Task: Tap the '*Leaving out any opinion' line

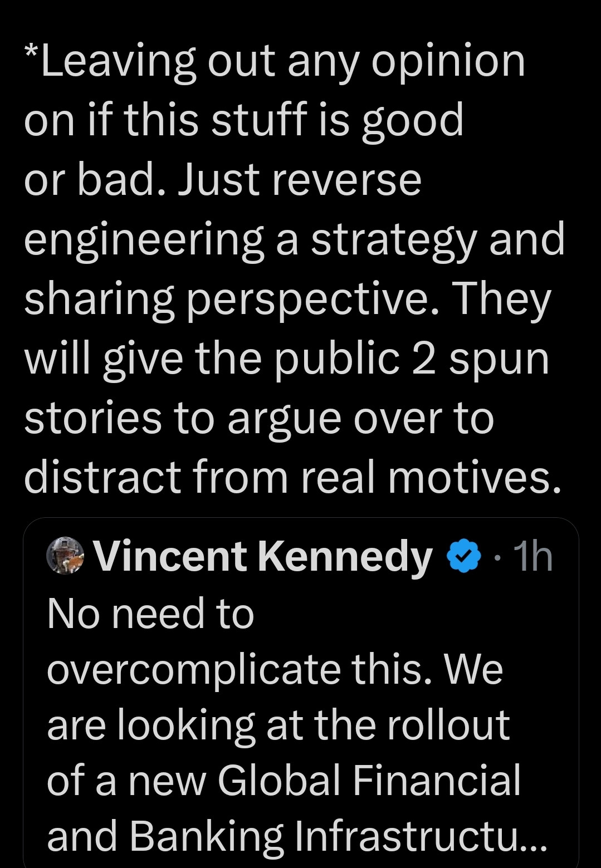Action: click(x=275, y=61)
